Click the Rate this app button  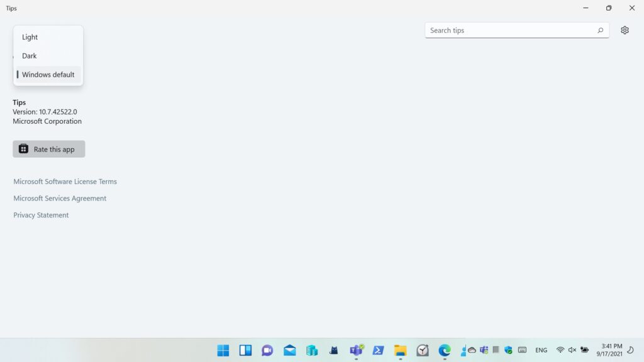point(49,149)
